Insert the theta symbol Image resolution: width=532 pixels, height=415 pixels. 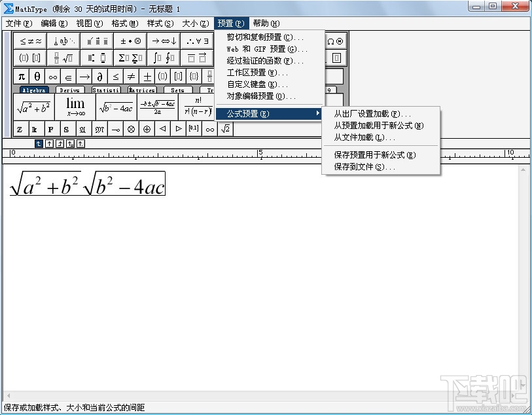click(37, 76)
